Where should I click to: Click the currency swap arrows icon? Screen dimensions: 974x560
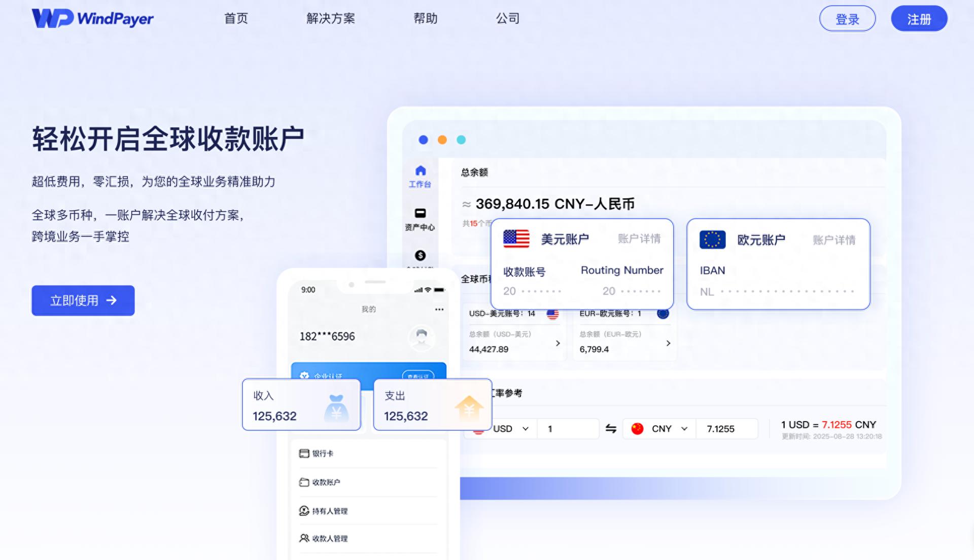[x=611, y=429]
